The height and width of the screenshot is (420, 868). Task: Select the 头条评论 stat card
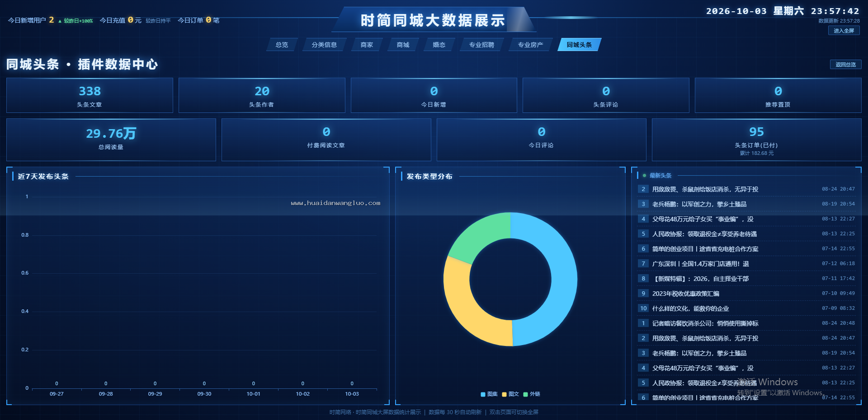pos(606,95)
